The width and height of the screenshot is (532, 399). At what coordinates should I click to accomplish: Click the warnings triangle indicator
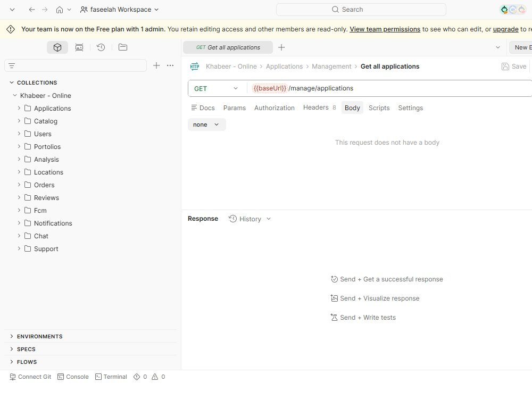click(x=159, y=377)
